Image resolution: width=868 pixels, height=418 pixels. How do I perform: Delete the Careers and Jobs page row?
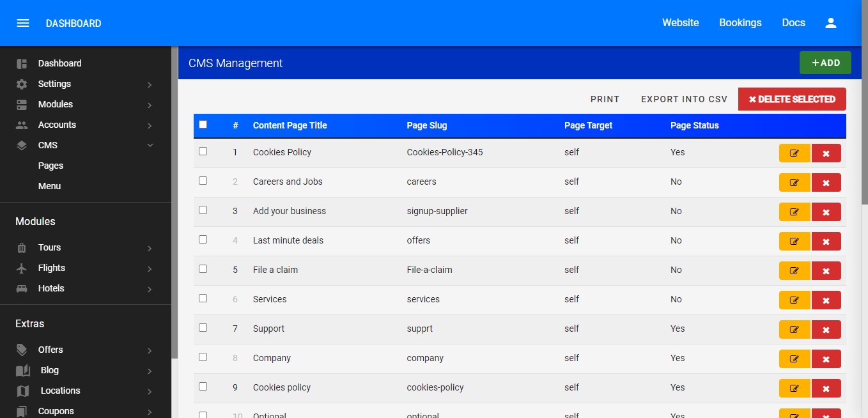coord(826,183)
